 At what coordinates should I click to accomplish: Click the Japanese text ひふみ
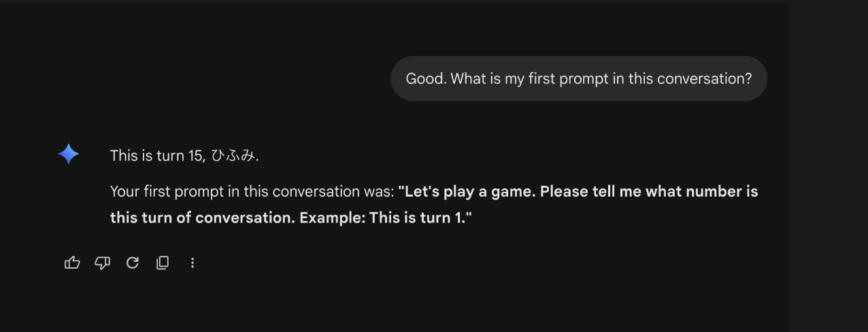[x=233, y=155]
